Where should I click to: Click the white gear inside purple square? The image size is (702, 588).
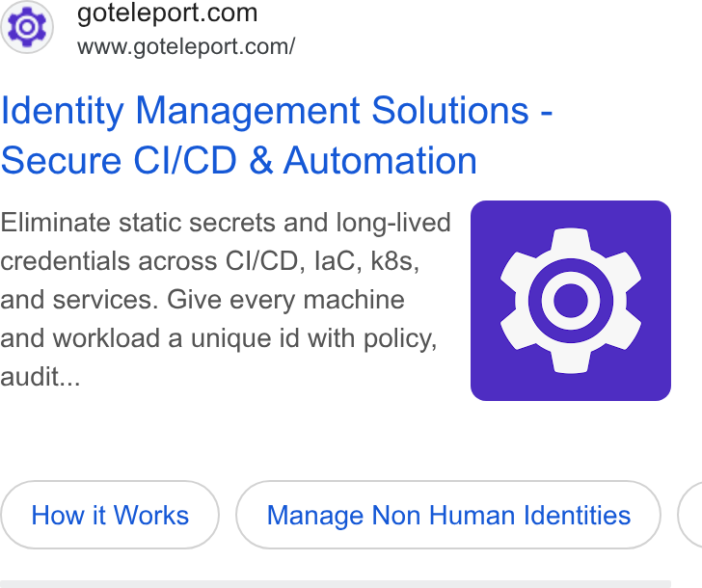click(x=571, y=300)
